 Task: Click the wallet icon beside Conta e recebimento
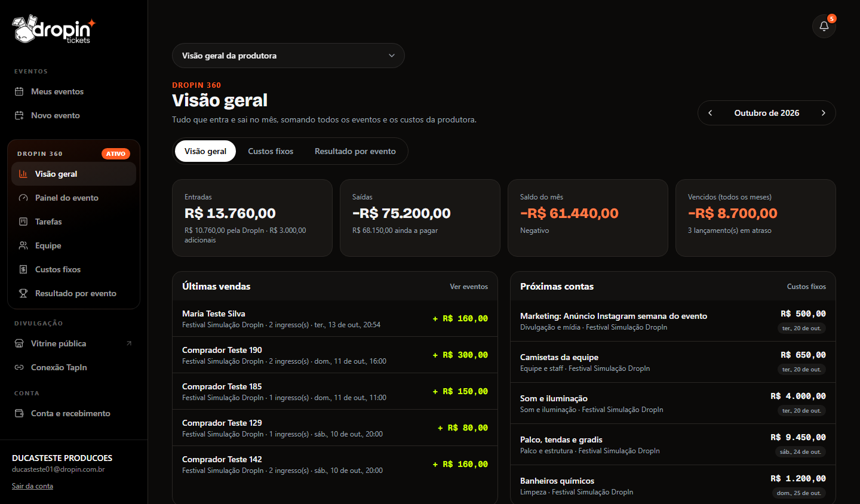19,413
